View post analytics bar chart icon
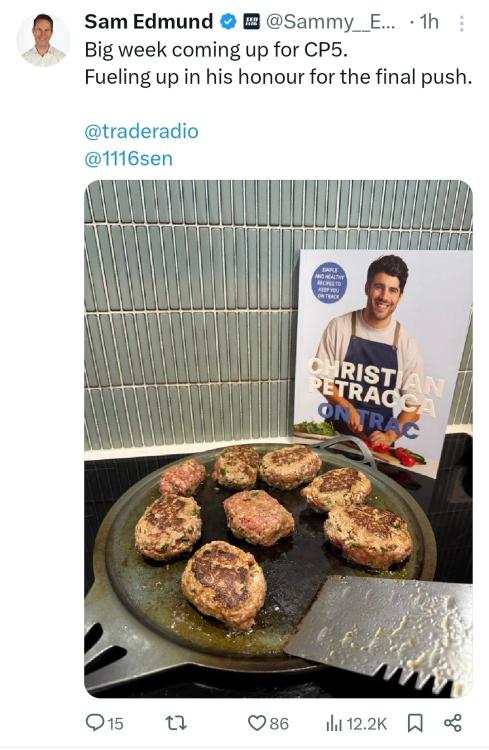489x750 pixels. tap(333, 723)
